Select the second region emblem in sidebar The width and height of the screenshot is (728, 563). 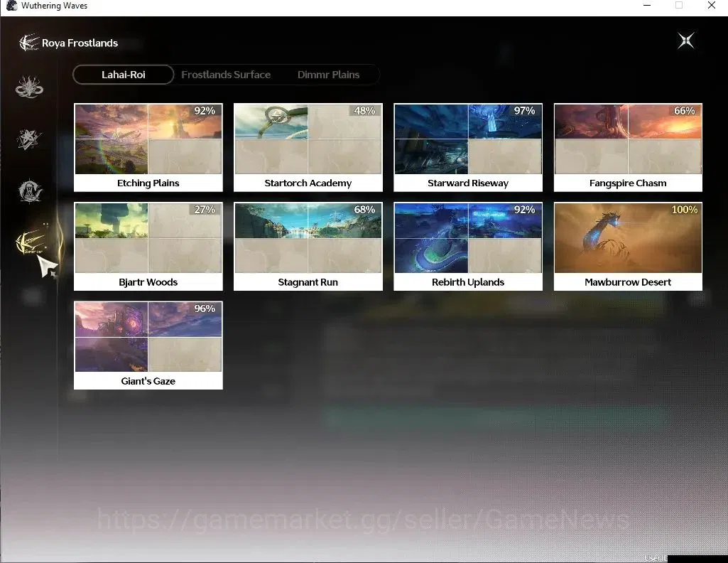(x=29, y=139)
